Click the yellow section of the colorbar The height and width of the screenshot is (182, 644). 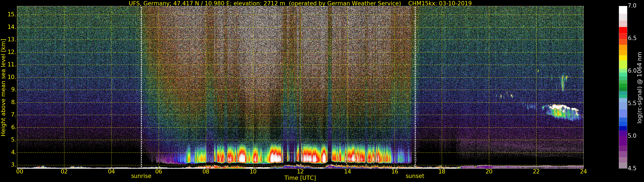623,58
